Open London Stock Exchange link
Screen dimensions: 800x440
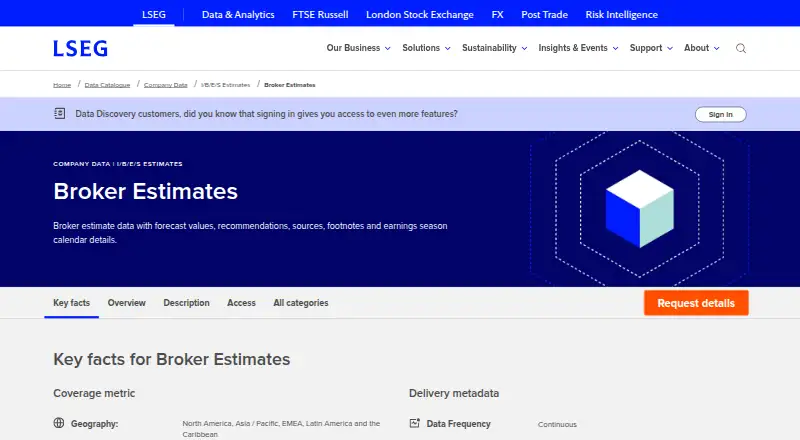coord(419,15)
